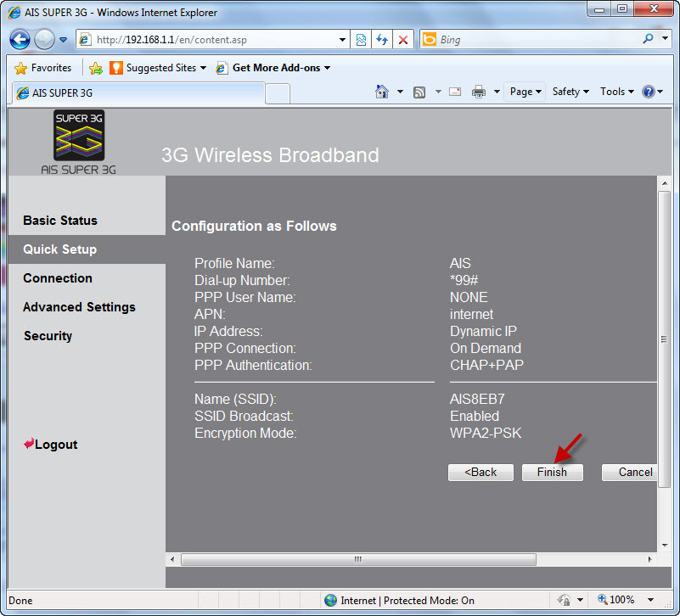The width and height of the screenshot is (680, 616).
Task: Click the On Demand connection value
Action: pyautogui.click(x=486, y=349)
